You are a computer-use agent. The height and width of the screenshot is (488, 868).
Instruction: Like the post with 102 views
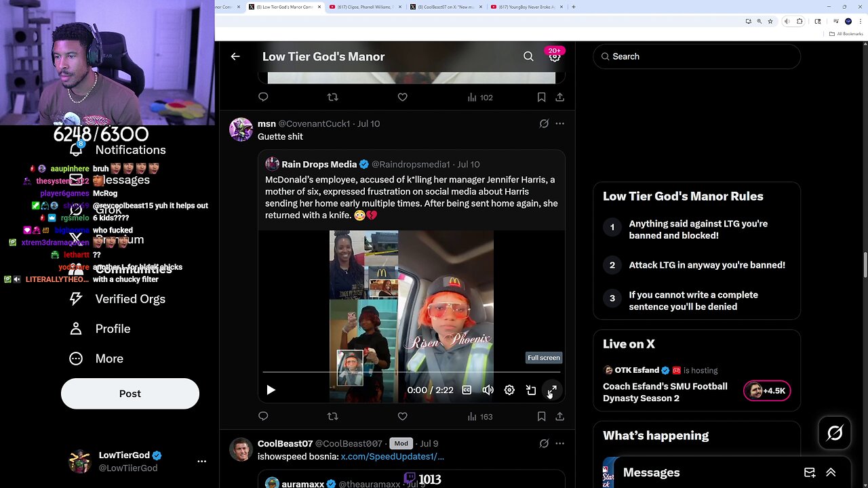coord(402,97)
